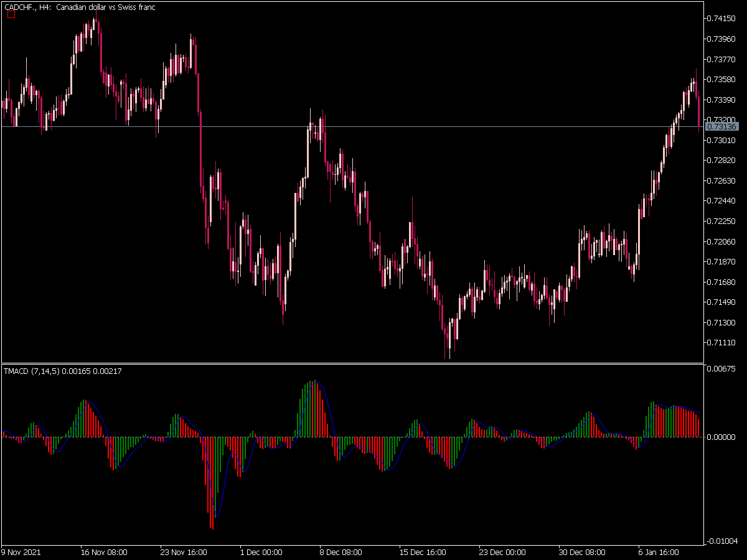The image size is (747, 560).
Task: Click the '16 Nov 08:00' time axis label
Action: (104, 552)
